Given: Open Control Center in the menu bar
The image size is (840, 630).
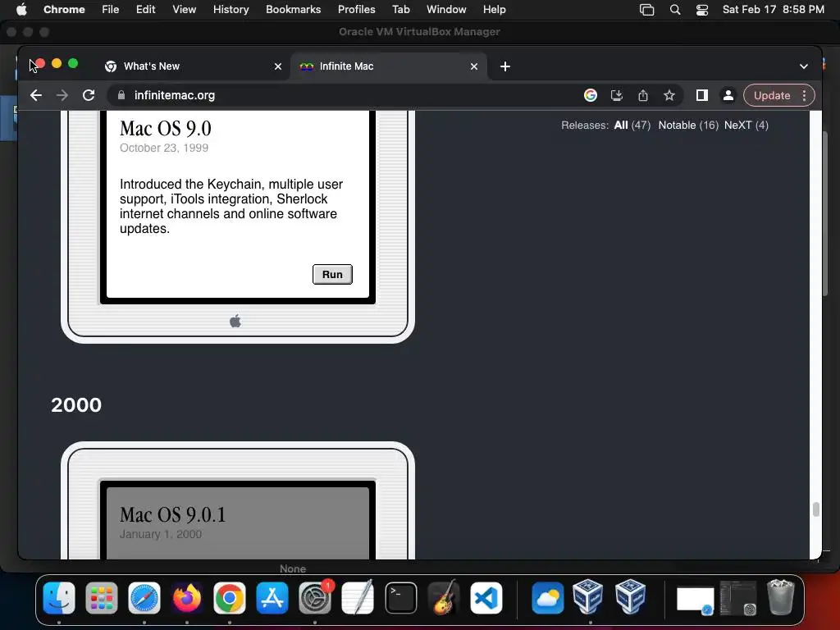Looking at the screenshot, I should pos(702,10).
